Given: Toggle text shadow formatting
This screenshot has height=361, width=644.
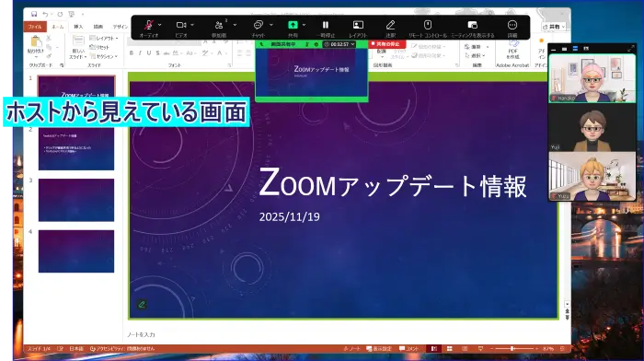Looking at the screenshot, I should (x=157, y=53).
